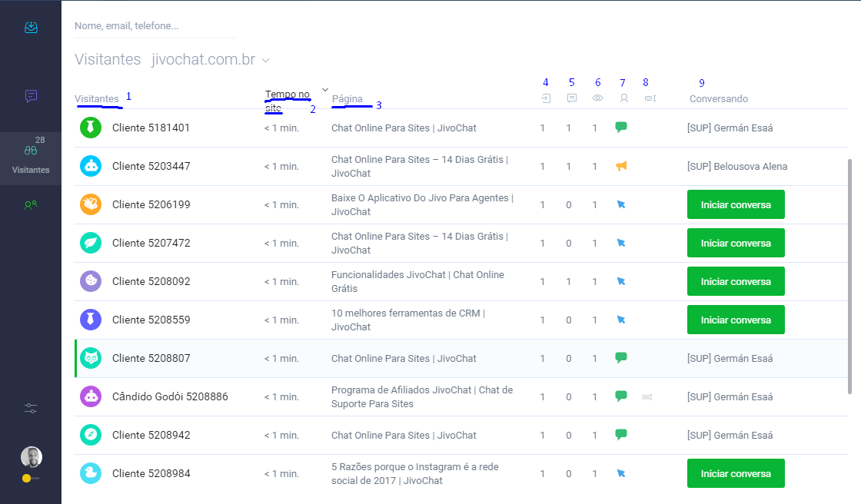The image size is (861, 504).
Task: Focus the Nome, email, telefone search field
Action: pyautogui.click(x=155, y=26)
